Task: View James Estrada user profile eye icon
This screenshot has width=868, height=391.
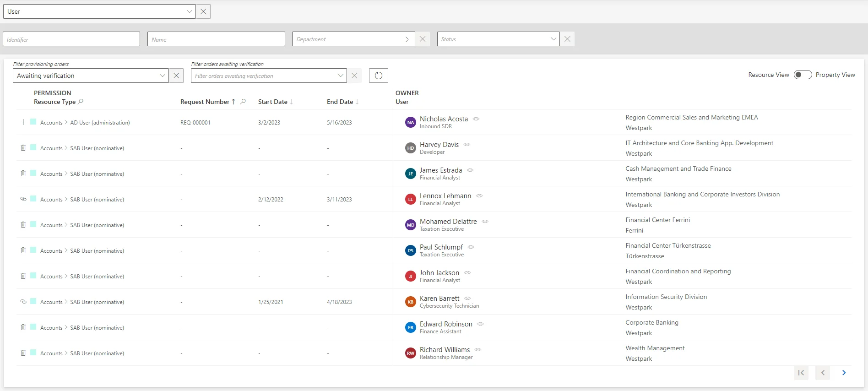Action: click(x=470, y=170)
